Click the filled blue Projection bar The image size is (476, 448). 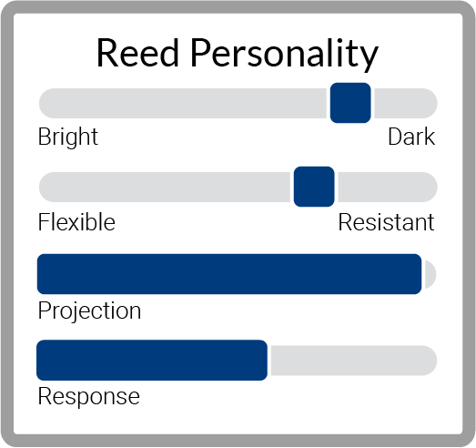[x=229, y=274]
